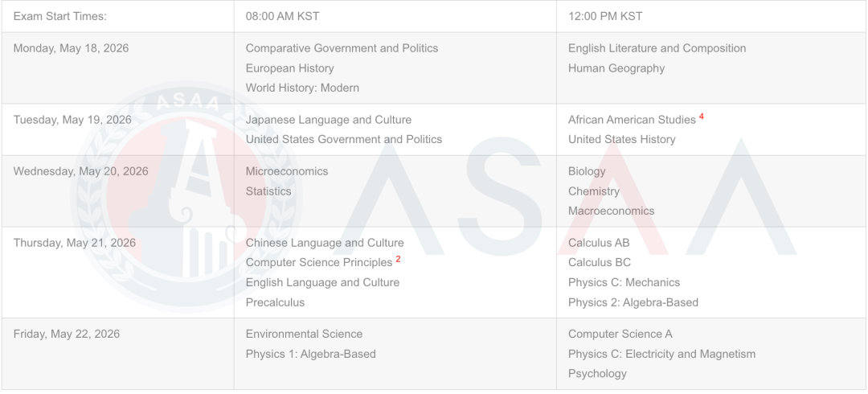Click Japanese Language and Culture
This screenshot has height=394, width=868.
click(328, 120)
